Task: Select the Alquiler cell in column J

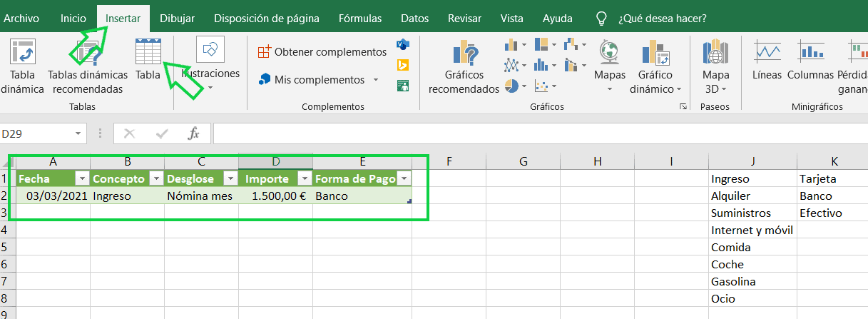Action: (752, 196)
